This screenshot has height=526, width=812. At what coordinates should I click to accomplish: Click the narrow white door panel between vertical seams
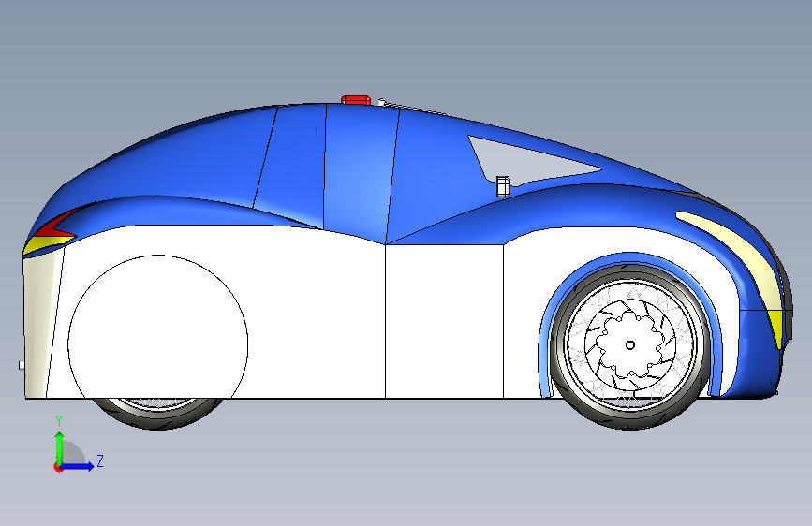[444, 321]
